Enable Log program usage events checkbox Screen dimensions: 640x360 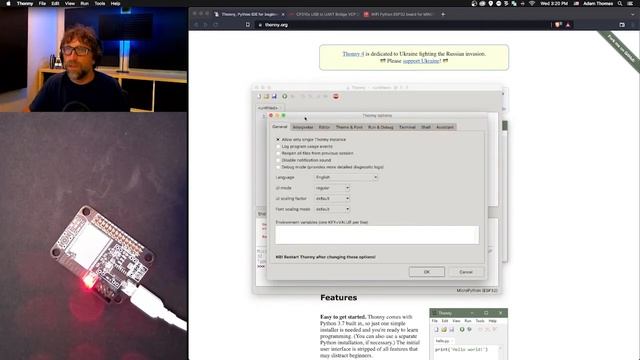coord(278,147)
